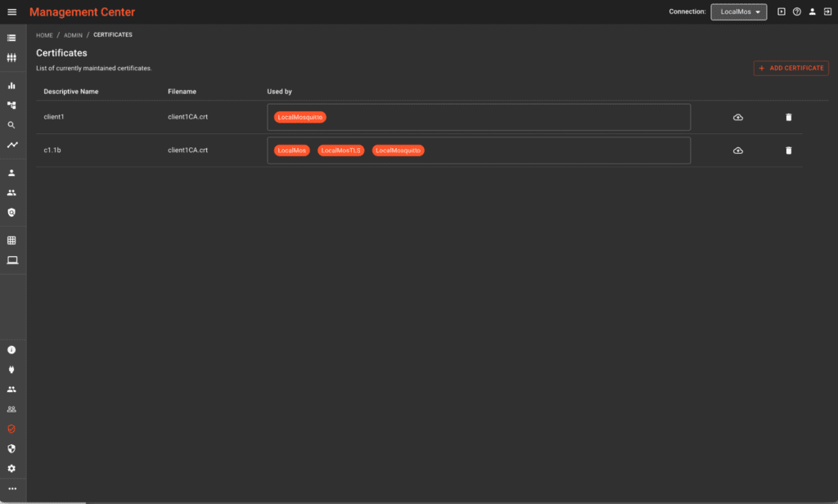The width and height of the screenshot is (838, 504).
Task: Click the cloud icon for client1
Action: 737,117
